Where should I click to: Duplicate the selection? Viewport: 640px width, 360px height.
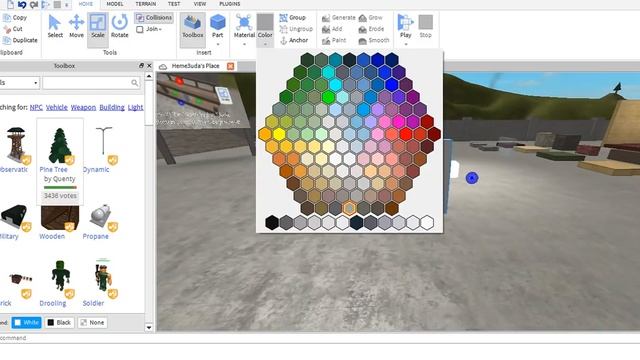[x=20, y=40]
